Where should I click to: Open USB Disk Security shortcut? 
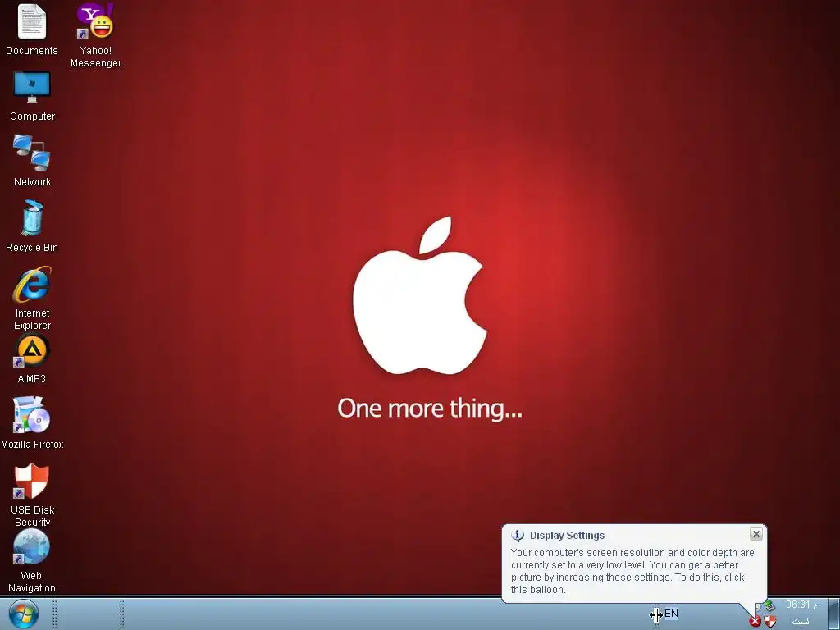point(32,495)
